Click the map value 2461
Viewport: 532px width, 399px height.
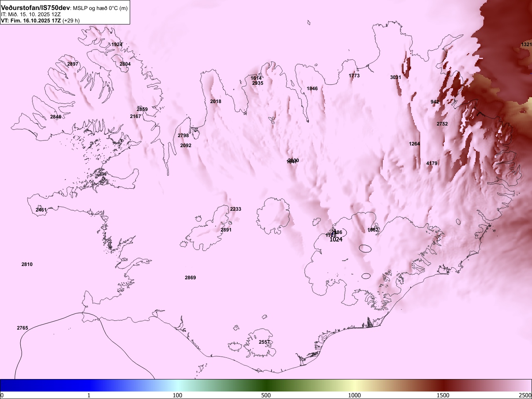point(41,210)
